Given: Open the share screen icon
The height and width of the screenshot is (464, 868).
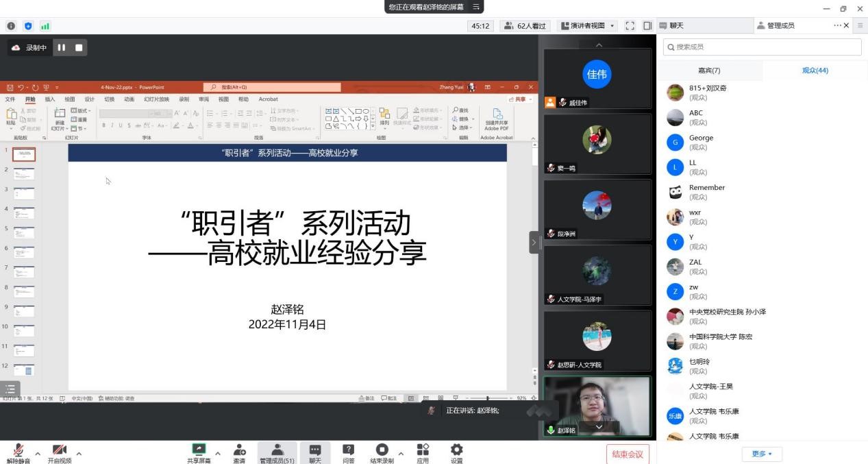Looking at the screenshot, I should click(x=199, y=450).
